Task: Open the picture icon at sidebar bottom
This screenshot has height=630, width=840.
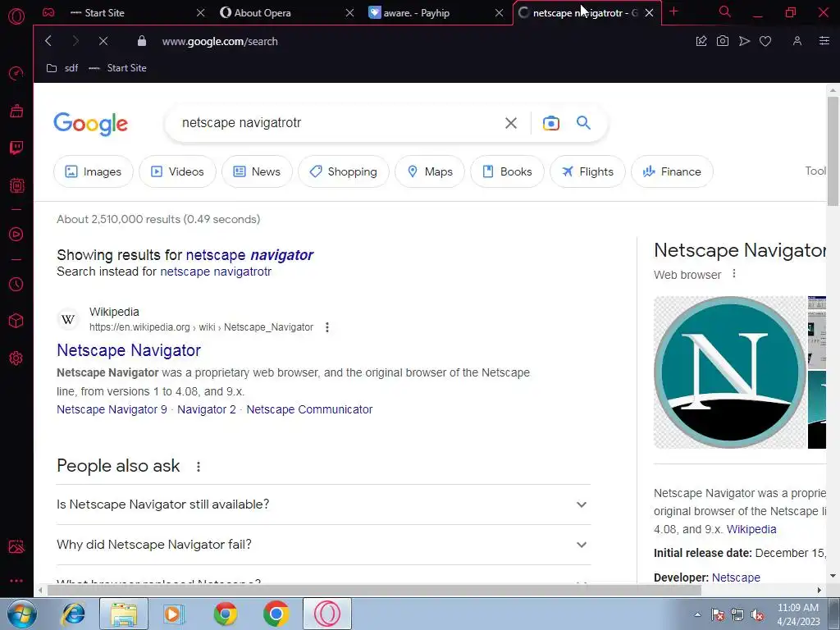Action: (x=16, y=546)
